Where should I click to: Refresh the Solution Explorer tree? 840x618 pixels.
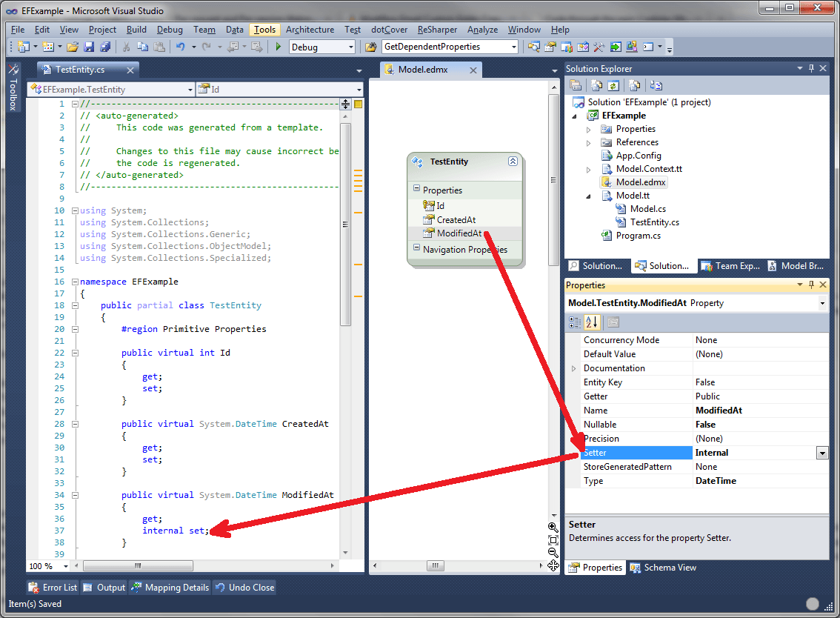[613, 85]
